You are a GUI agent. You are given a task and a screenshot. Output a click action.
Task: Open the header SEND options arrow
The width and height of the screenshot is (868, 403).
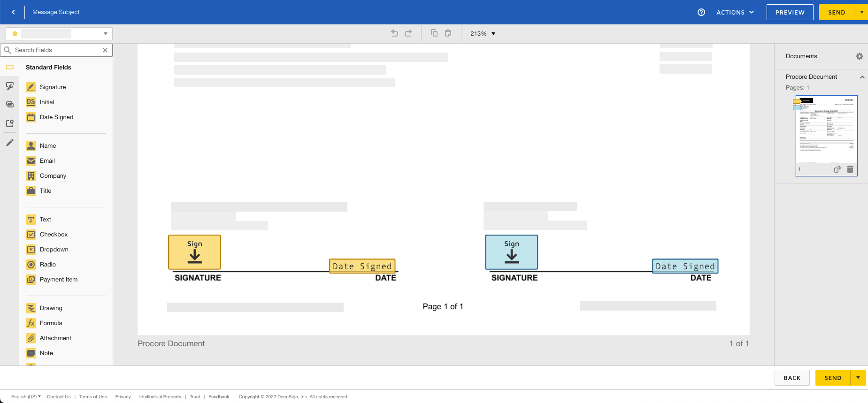(861, 12)
